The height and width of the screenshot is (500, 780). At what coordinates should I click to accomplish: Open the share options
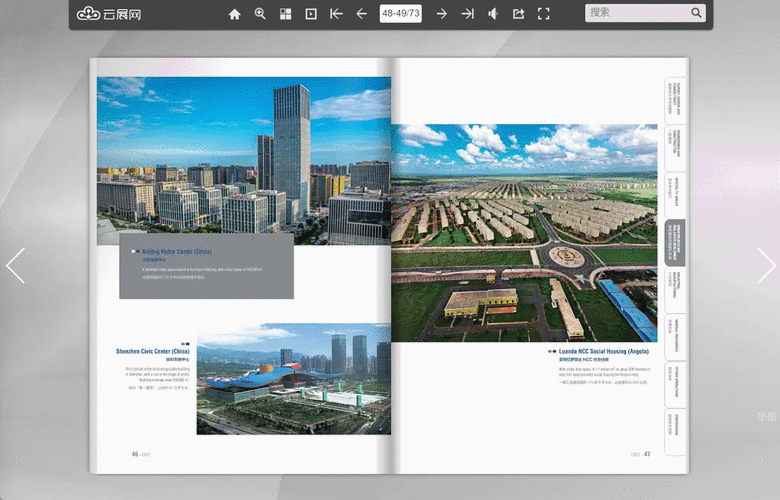(x=518, y=14)
